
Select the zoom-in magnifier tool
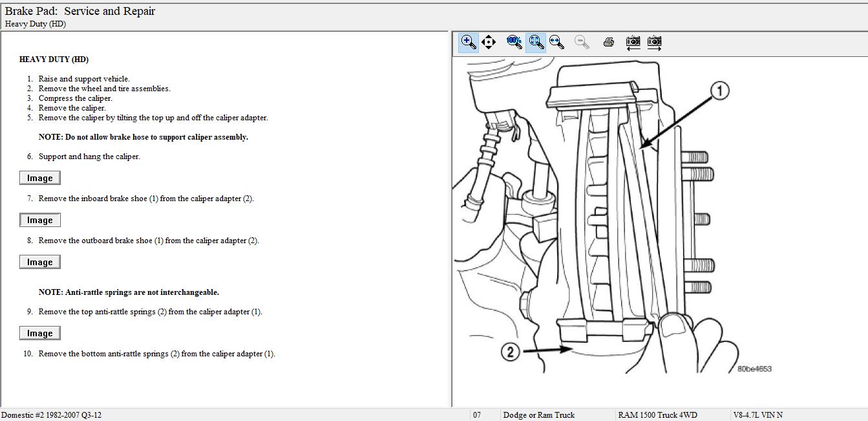[x=469, y=43]
